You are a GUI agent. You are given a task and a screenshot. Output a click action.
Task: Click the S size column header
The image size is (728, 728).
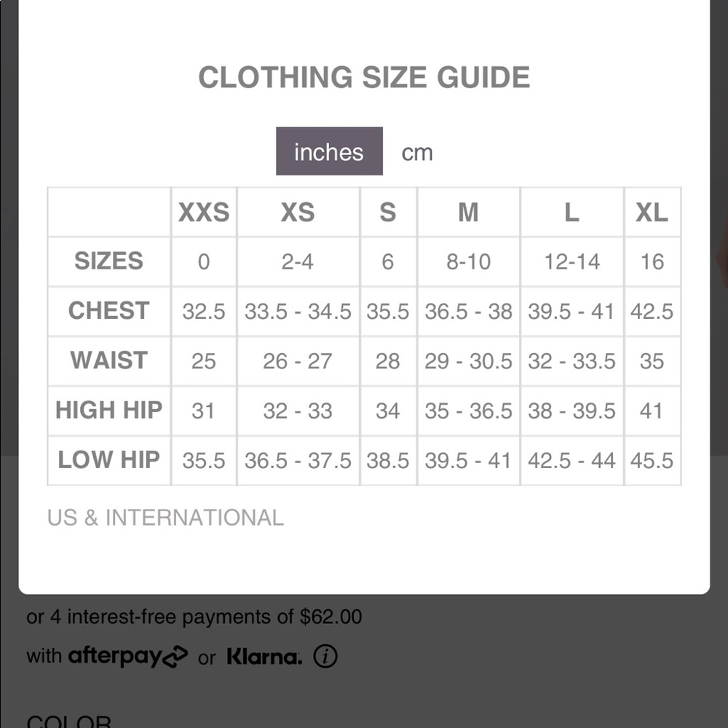(388, 212)
